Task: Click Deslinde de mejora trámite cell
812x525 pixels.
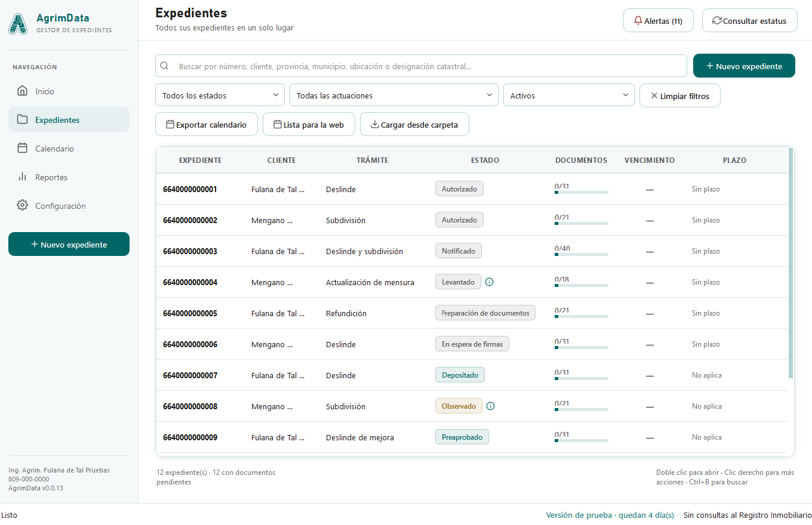Action: click(360, 437)
